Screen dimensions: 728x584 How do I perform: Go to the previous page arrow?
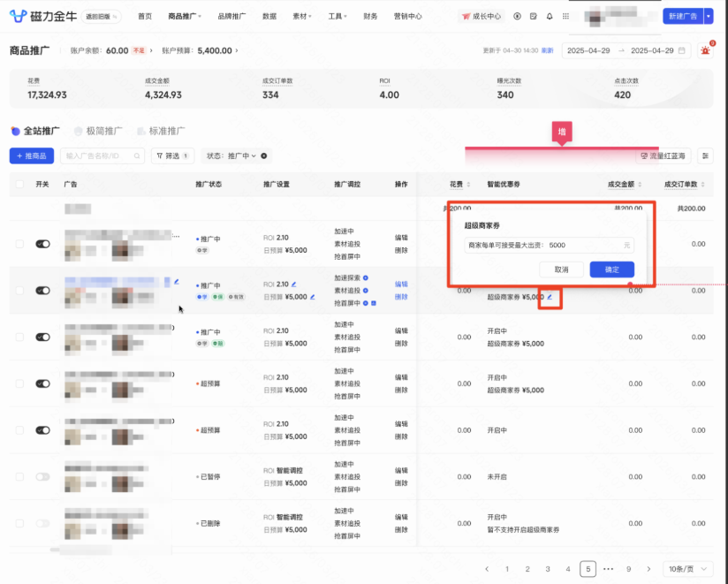(x=487, y=569)
